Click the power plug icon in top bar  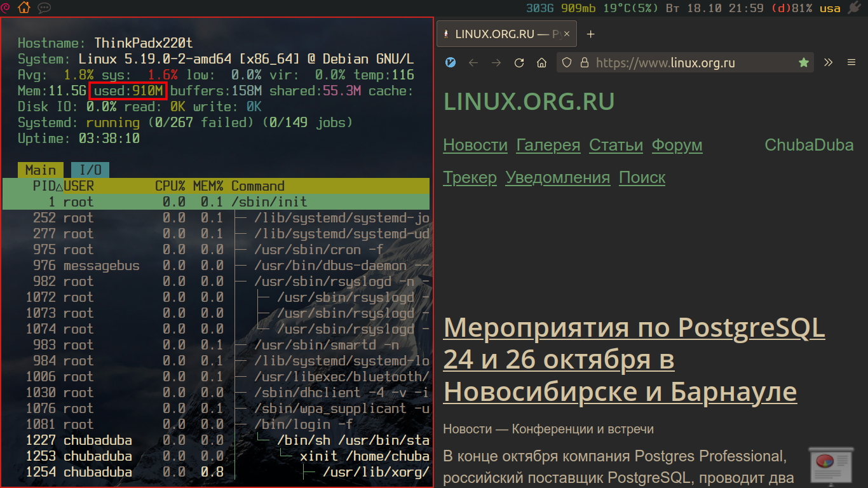tap(853, 8)
